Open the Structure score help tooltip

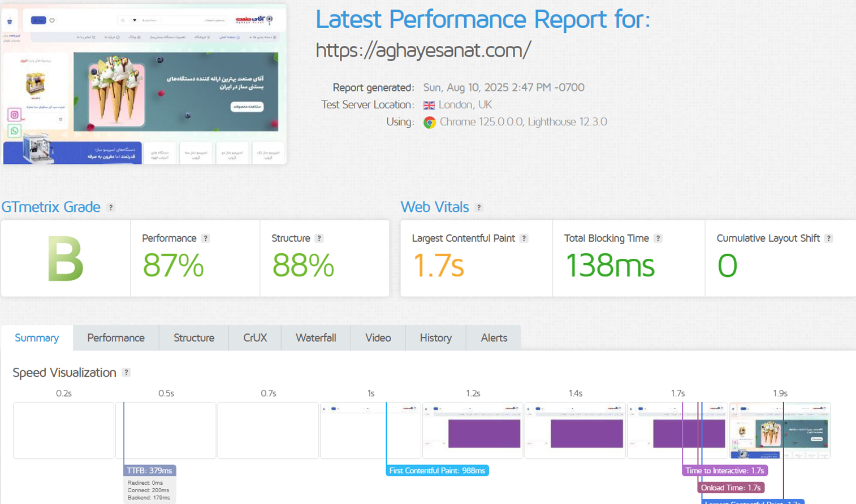(319, 238)
